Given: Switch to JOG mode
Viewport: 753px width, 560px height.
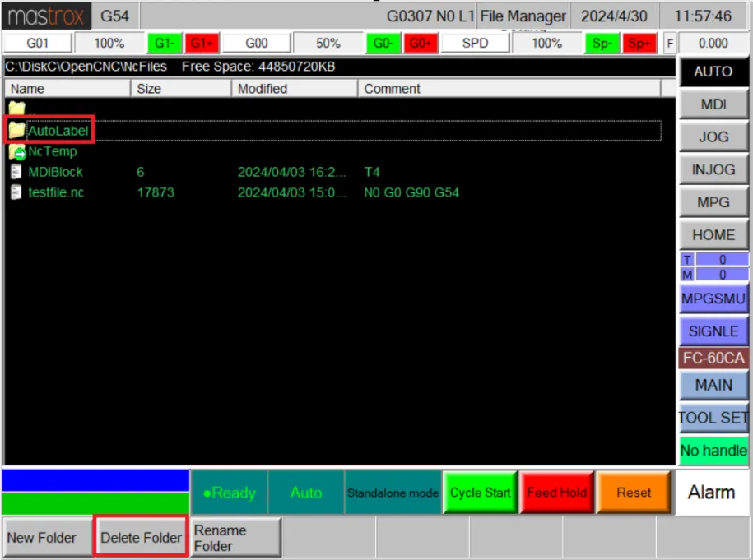Looking at the screenshot, I should tap(713, 137).
